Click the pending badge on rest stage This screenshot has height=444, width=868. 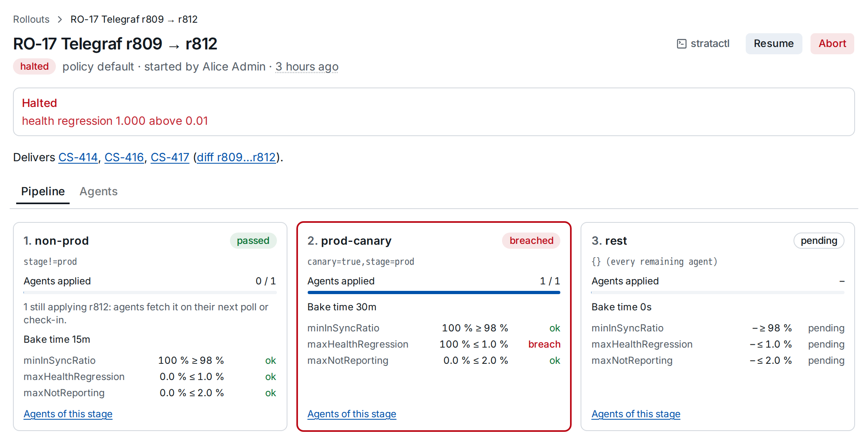(x=819, y=241)
